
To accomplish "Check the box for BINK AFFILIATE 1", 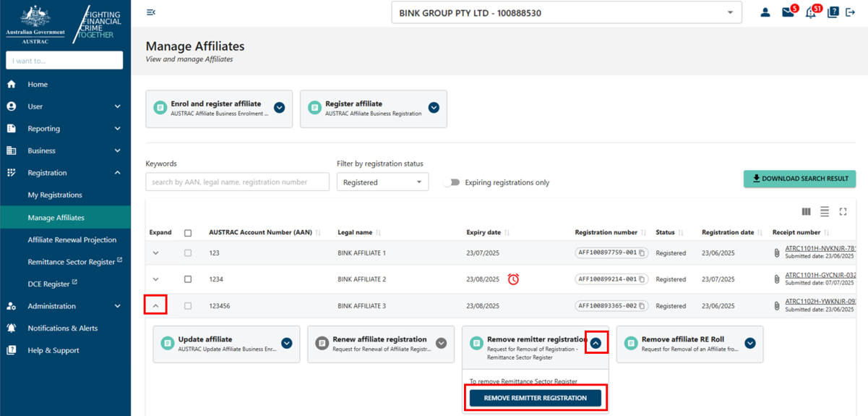I will 188,253.
